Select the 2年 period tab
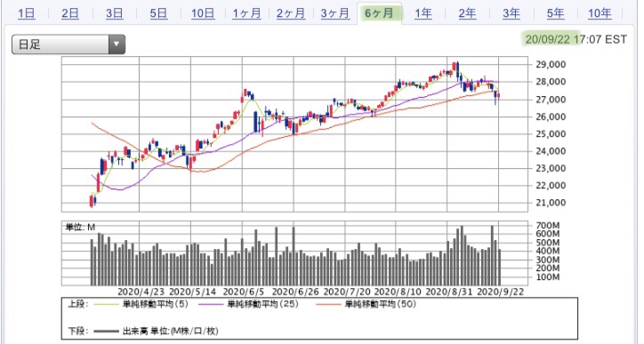Screen dimensions: 644x344 click(467, 13)
